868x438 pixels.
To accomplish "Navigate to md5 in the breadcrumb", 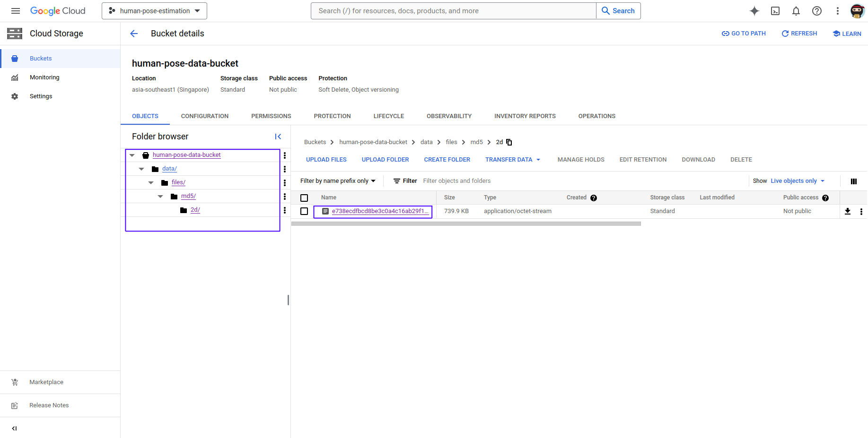I will [x=477, y=142].
